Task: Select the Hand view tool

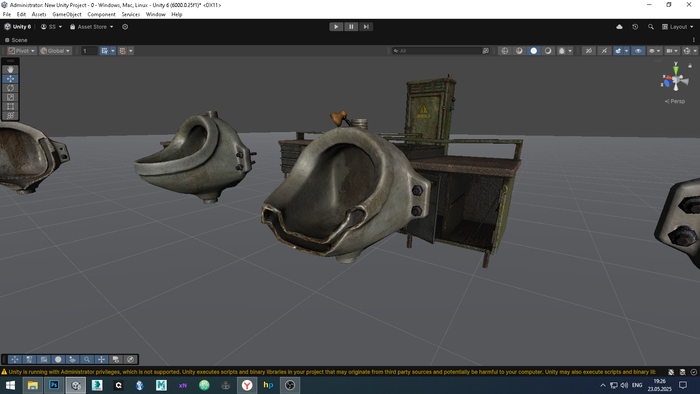Action: pyautogui.click(x=10, y=70)
